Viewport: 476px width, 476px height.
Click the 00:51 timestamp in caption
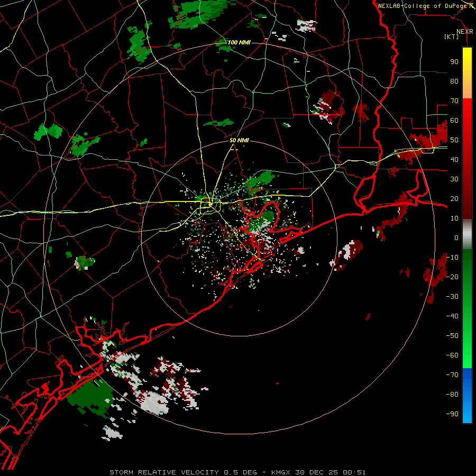[354, 472]
